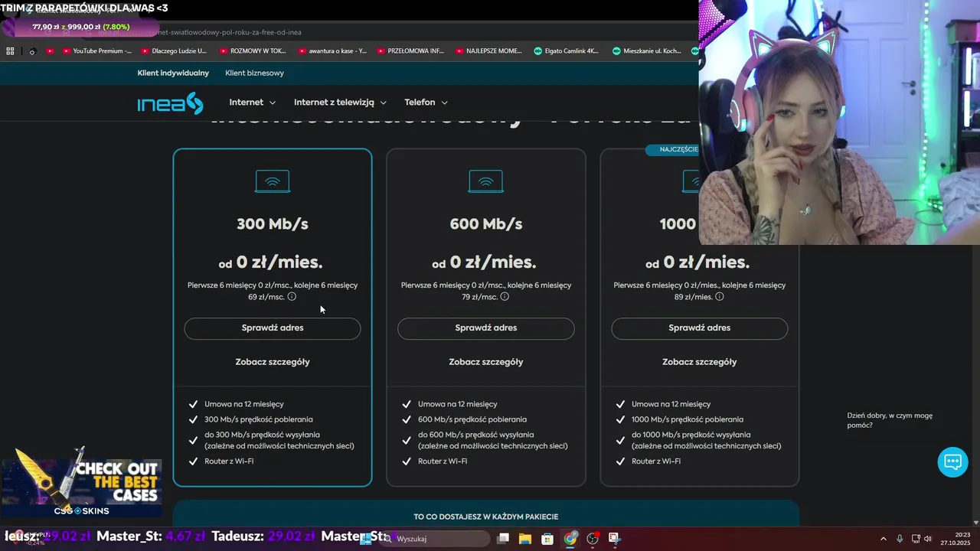Click "TO CO DOSTAJESZ W KAŻDYM PAKIECIE" heading
The width and height of the screenshot is (980, 551).
point(486,517)
